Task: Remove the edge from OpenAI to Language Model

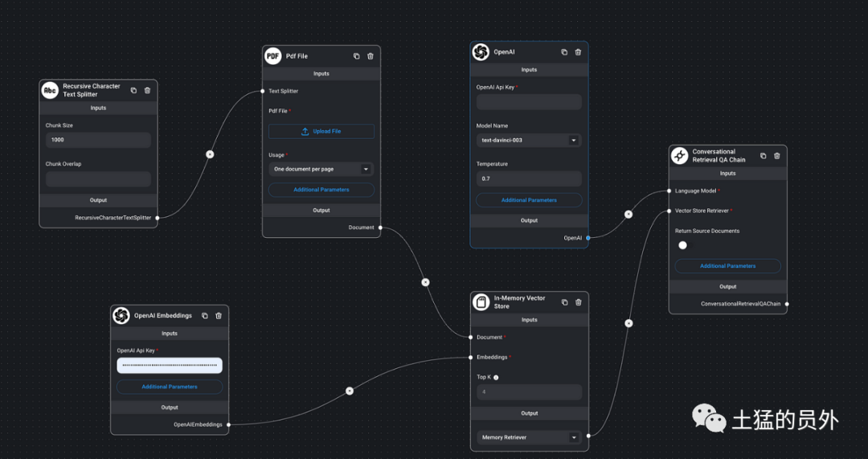Action: (x=628, y=215)
